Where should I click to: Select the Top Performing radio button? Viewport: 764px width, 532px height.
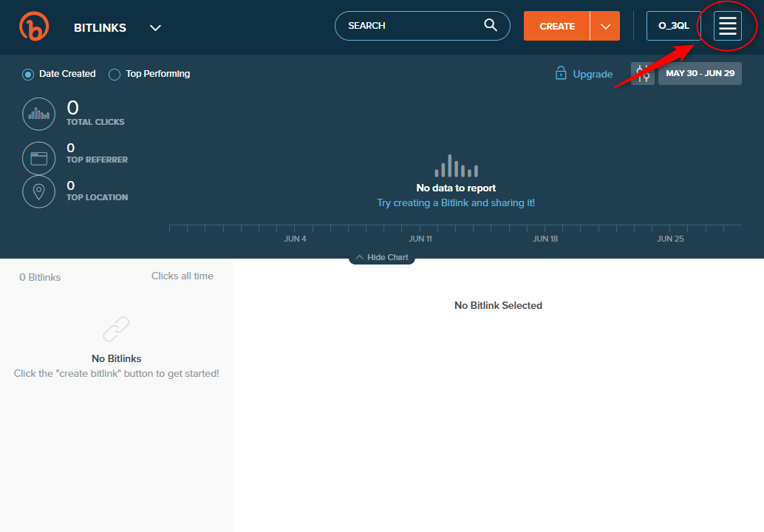(x=115, y=74)
